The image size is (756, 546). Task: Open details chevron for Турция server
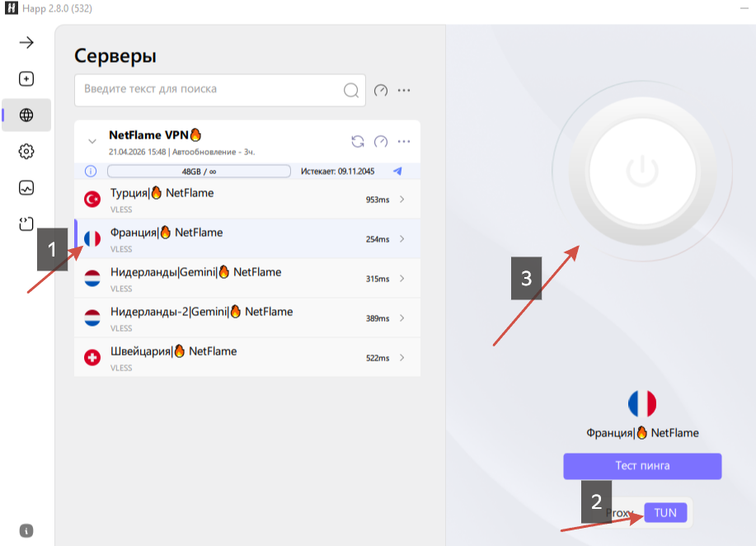(x=402, y=200)
